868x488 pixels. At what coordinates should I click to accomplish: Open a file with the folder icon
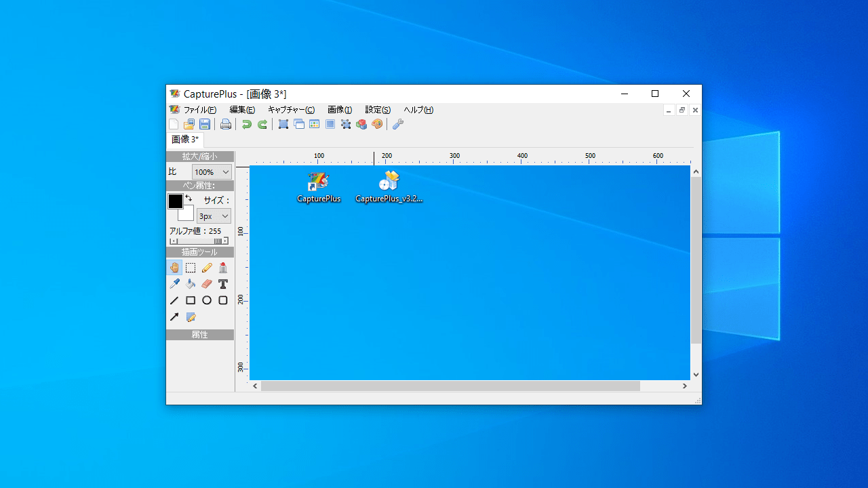click(189, 124)
